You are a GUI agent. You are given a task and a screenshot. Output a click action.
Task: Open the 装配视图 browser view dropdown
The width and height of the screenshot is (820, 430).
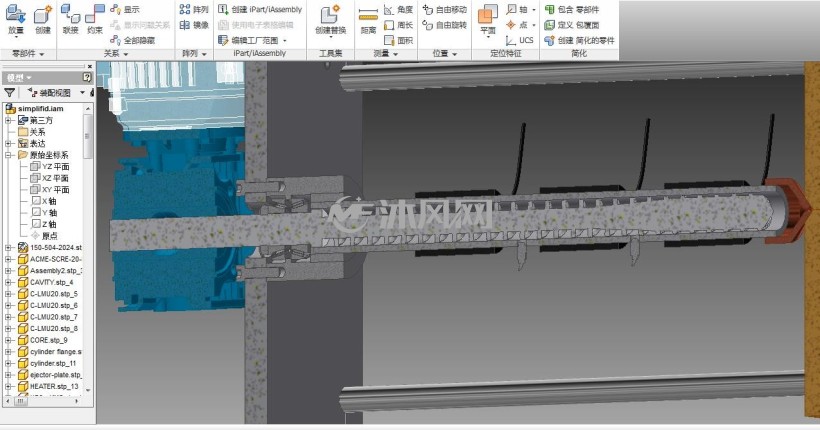point(83,93)
